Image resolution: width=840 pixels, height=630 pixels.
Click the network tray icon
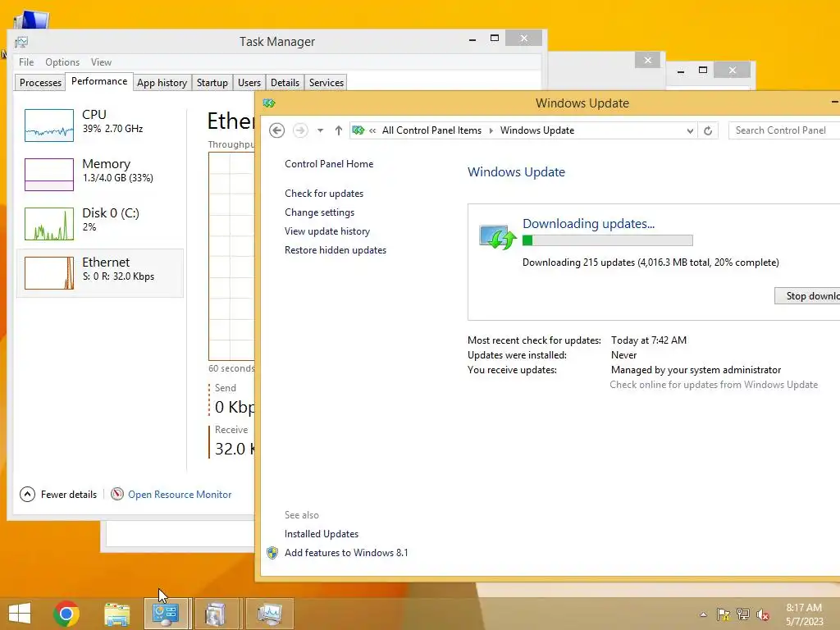point(743,614)
